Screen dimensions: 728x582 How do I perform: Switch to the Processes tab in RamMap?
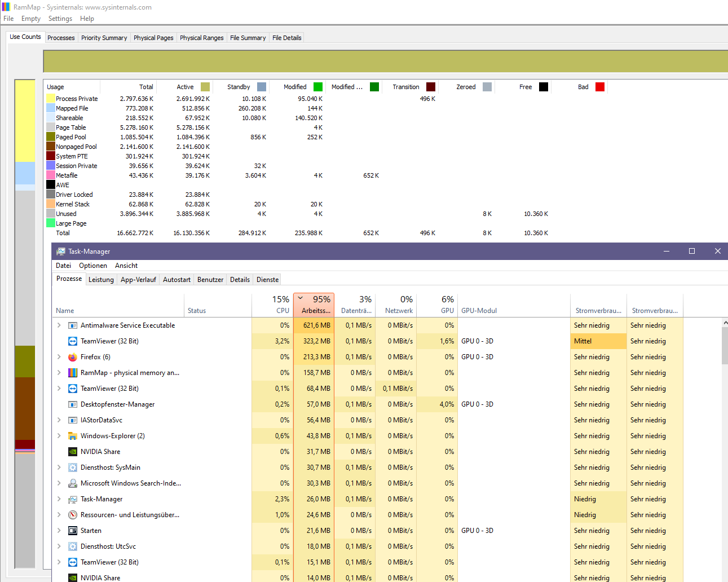pos(61,38)
